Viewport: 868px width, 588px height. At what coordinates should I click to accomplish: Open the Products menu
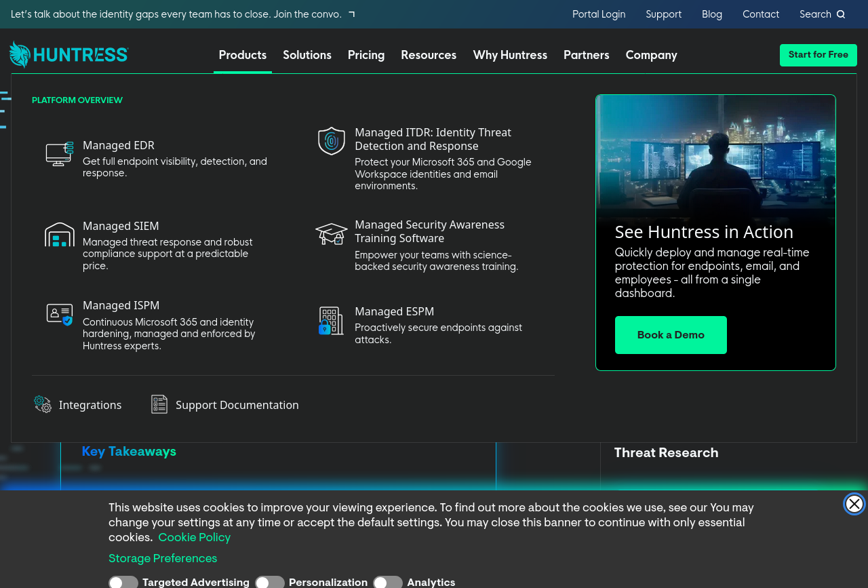click(x=243, y=56)
